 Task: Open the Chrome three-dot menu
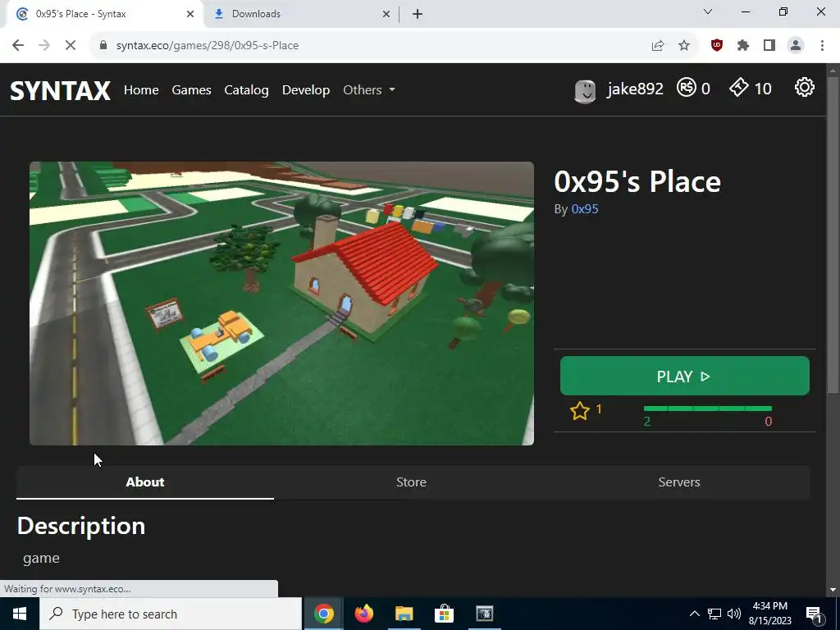[822, 46]
